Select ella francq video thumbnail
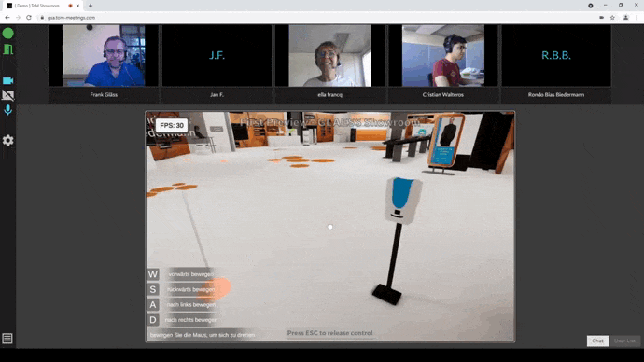The width and height of the screenshot is (644, 362). tap(329, 56)
